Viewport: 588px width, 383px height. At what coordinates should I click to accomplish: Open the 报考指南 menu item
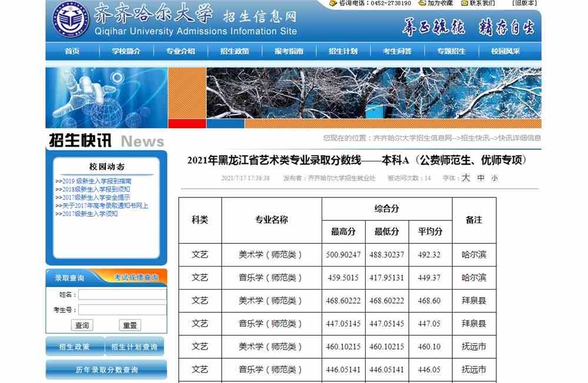point(289,51)
